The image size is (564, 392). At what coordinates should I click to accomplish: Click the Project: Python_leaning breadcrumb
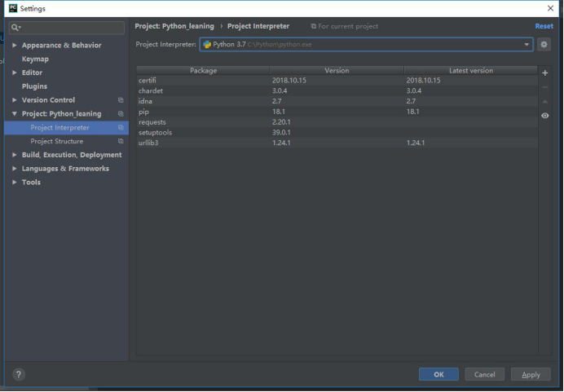174,26
